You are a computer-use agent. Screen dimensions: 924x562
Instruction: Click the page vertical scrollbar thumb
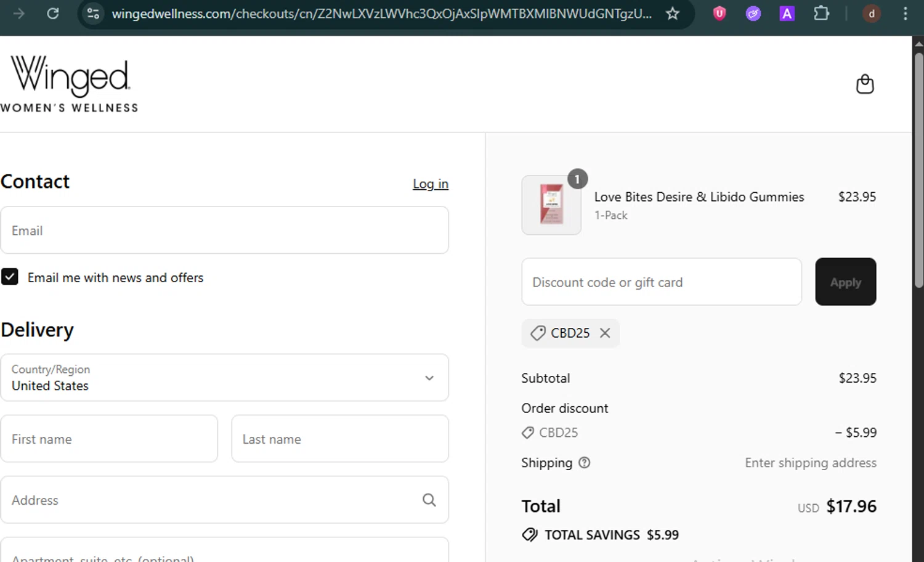[x=918, y=169]
